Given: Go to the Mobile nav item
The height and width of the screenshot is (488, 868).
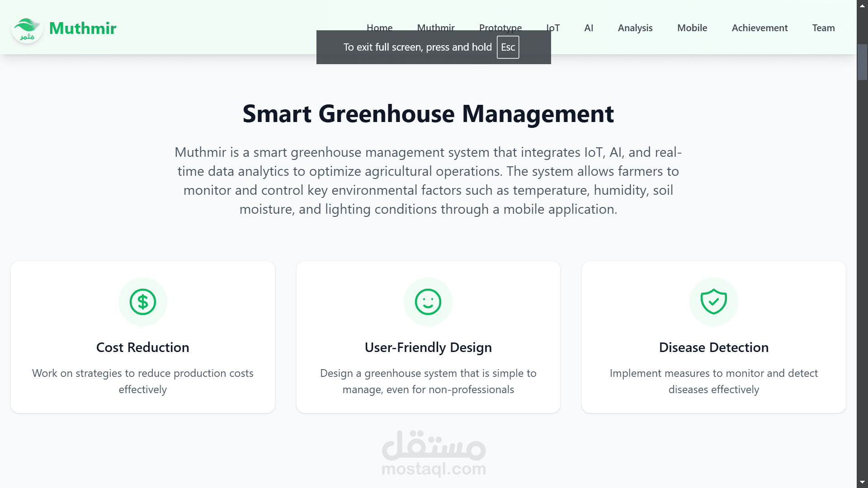Looking at the screenshot, I should (x=692, y=28).
